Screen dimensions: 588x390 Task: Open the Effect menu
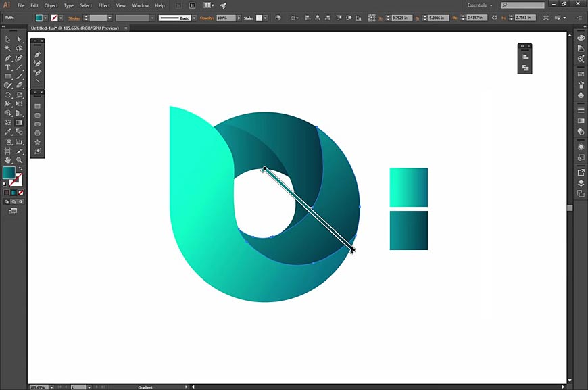pyautogui.click(x=103, y=5)
